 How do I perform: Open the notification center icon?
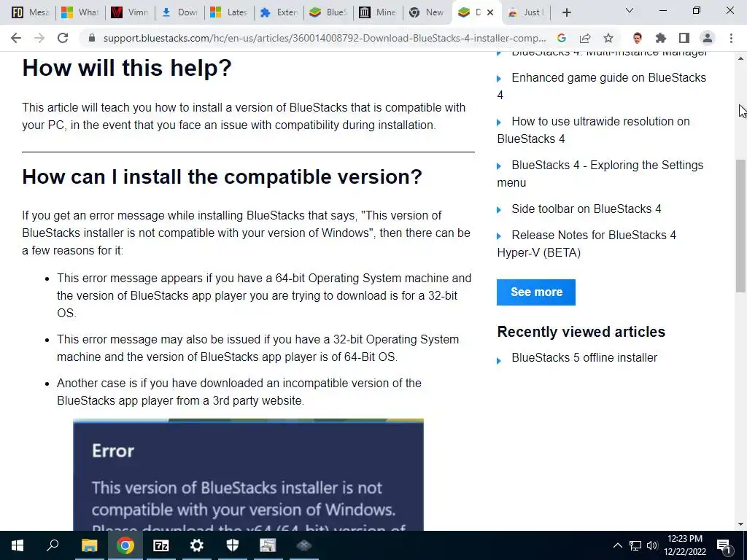coord(724,545)
